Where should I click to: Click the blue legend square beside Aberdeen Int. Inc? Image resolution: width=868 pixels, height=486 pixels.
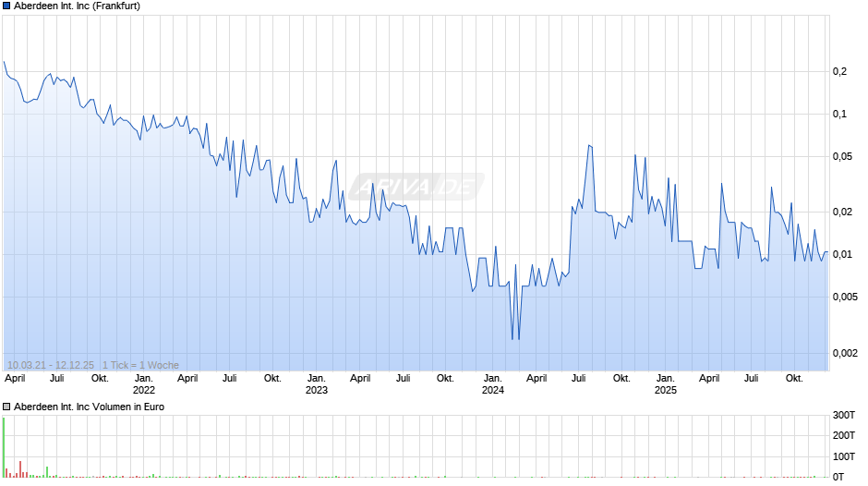point(6,6)
